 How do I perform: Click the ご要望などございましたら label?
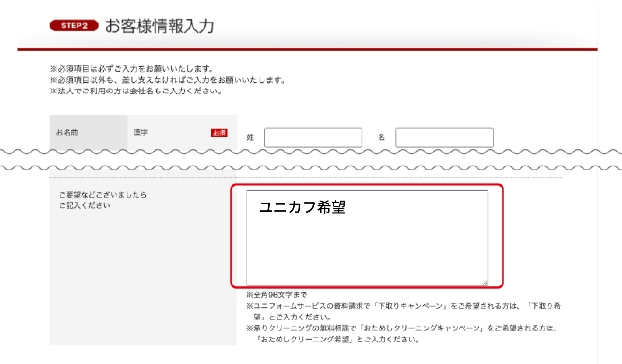click(103, 195)
